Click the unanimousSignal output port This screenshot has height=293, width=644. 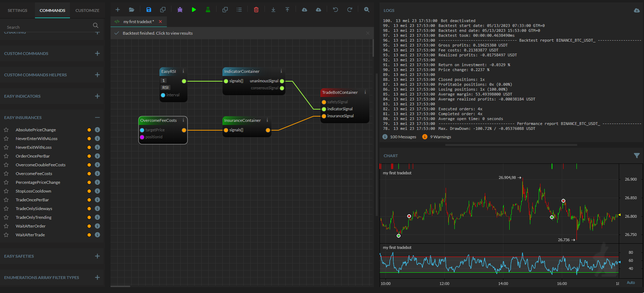(x=282, y=81)
